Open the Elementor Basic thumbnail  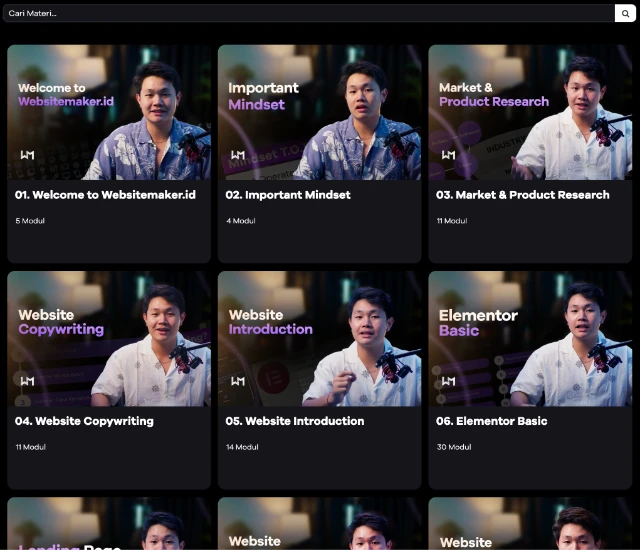[x=530, y=339]
